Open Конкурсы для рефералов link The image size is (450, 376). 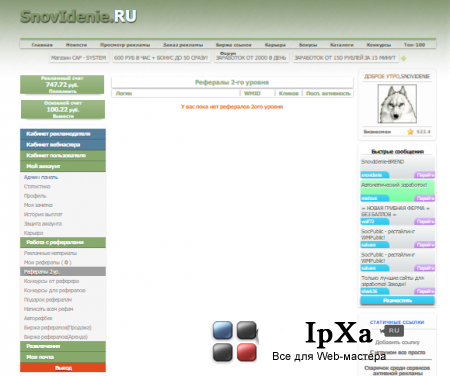(x=54, y=291)
